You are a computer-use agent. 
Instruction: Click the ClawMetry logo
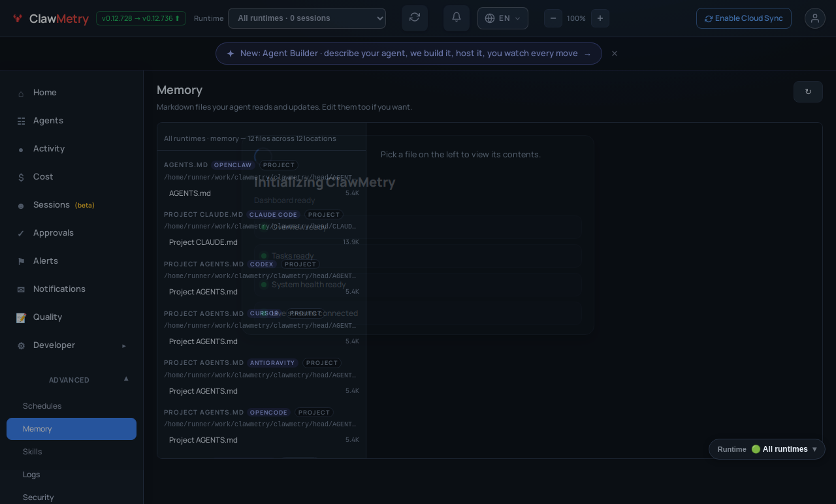(x=50, y=18)
